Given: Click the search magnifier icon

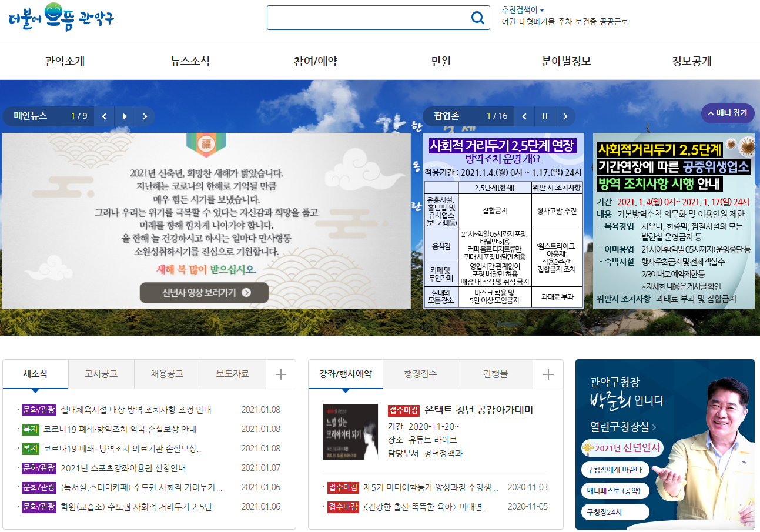Looking at the screenshot, I should pos(478,18).
